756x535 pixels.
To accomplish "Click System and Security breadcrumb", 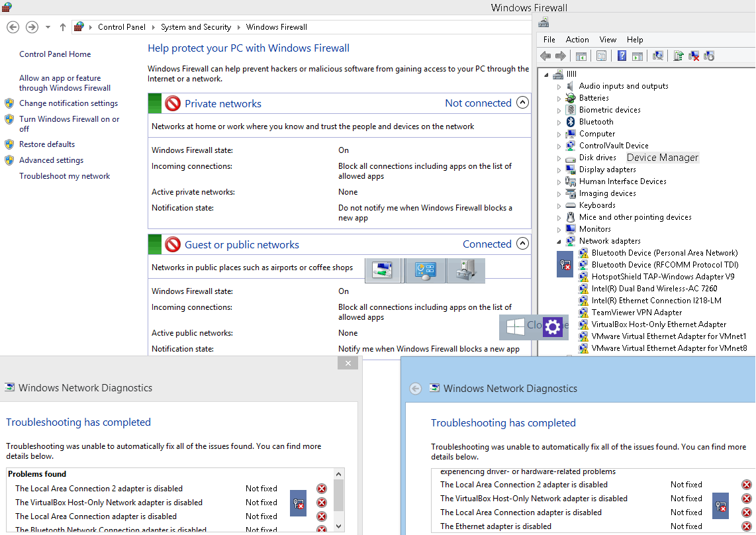I will pos(196,27).
